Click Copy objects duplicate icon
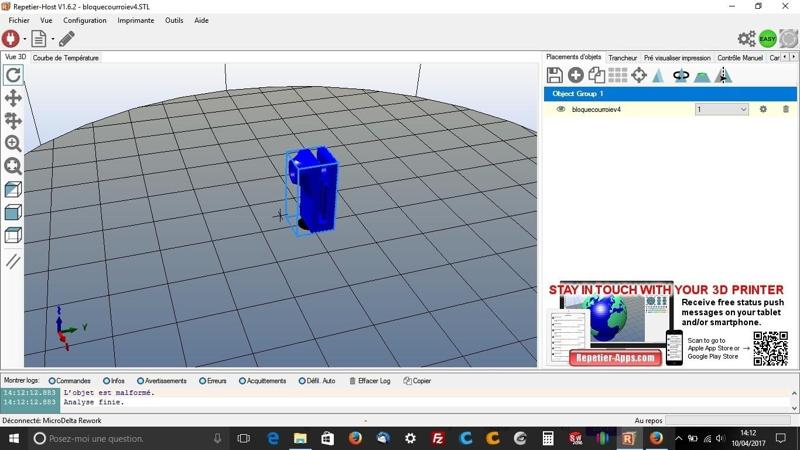Screen dimensions: 800x450 tap(596, 76)
